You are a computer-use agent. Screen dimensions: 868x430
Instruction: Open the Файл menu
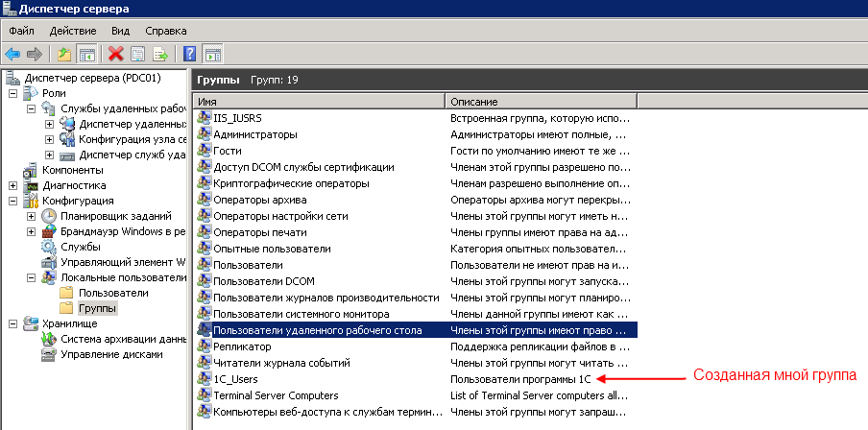tap(21, 31)
